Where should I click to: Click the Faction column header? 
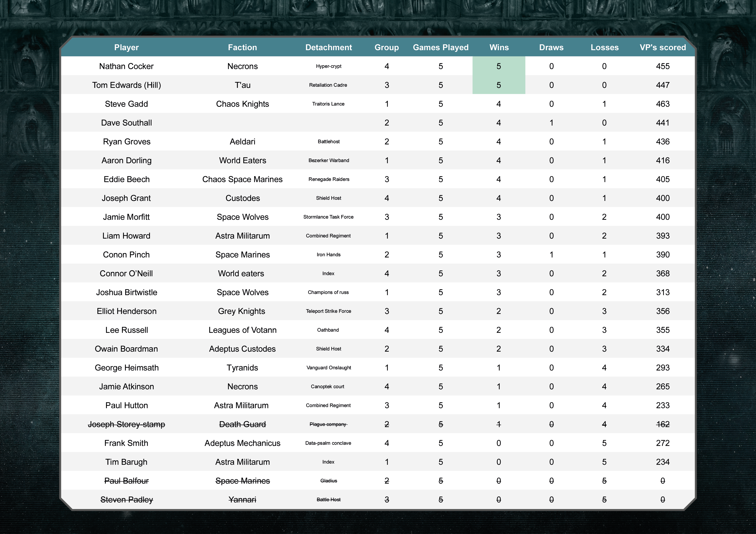[x=242, y=47]
